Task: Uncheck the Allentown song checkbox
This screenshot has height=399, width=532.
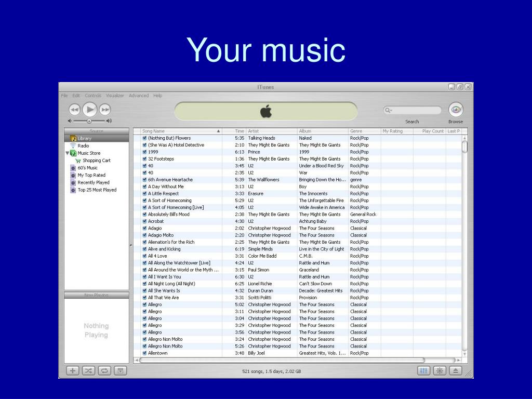Action: 144,353
